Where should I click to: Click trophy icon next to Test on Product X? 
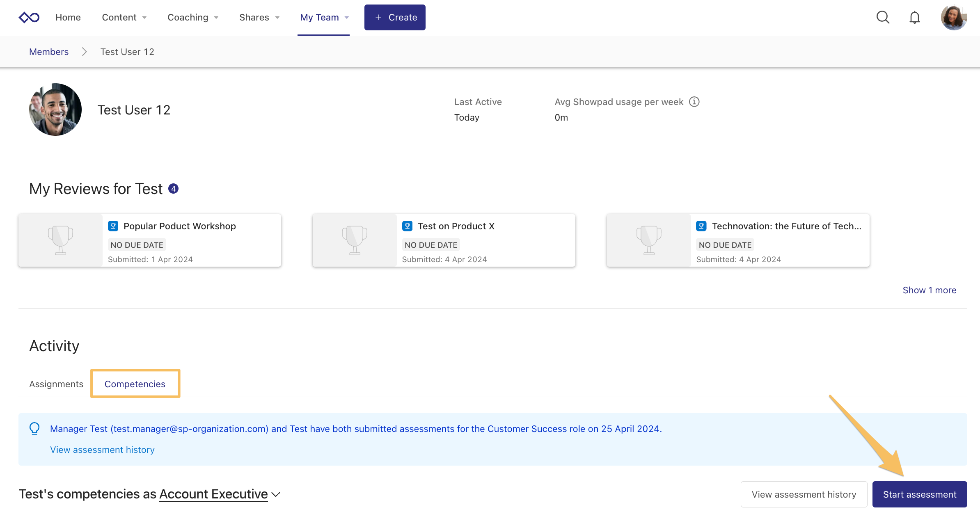click(x=407, y=226)
